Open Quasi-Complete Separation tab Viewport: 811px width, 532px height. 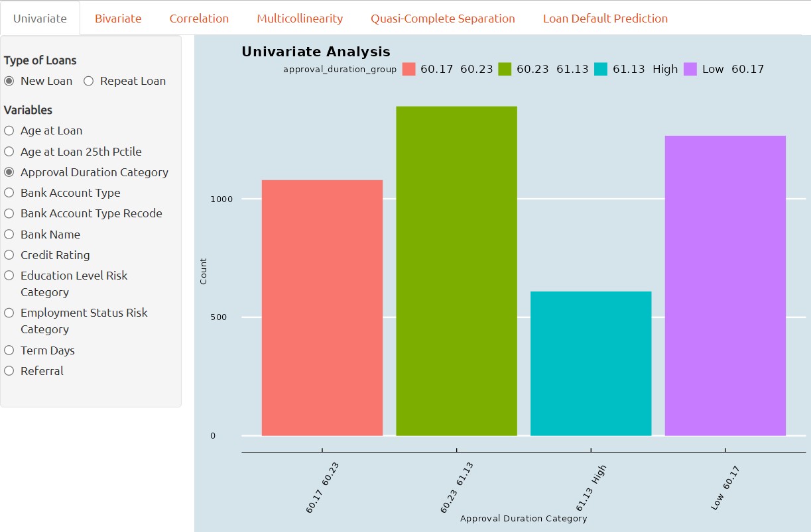[442, 19]
